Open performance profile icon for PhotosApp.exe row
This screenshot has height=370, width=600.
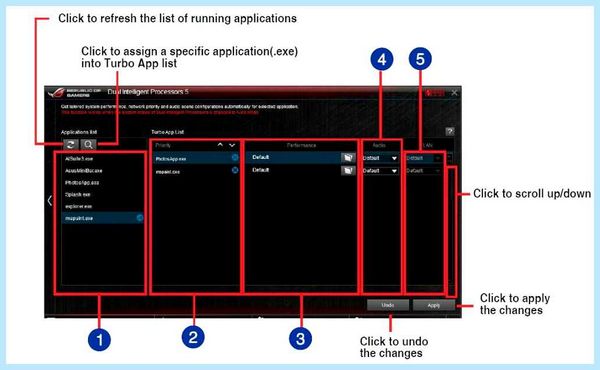(x=348, y=157)
